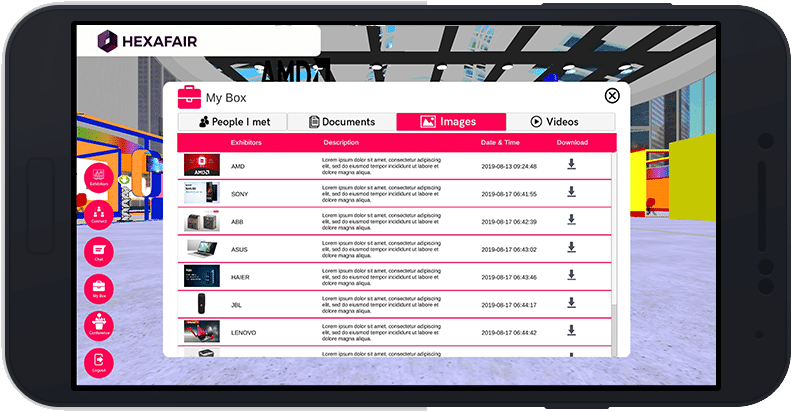Click the date 2019-08-17 06:43:46
The width and height of the screenshot is (791, 412).
tap(509, 277)
